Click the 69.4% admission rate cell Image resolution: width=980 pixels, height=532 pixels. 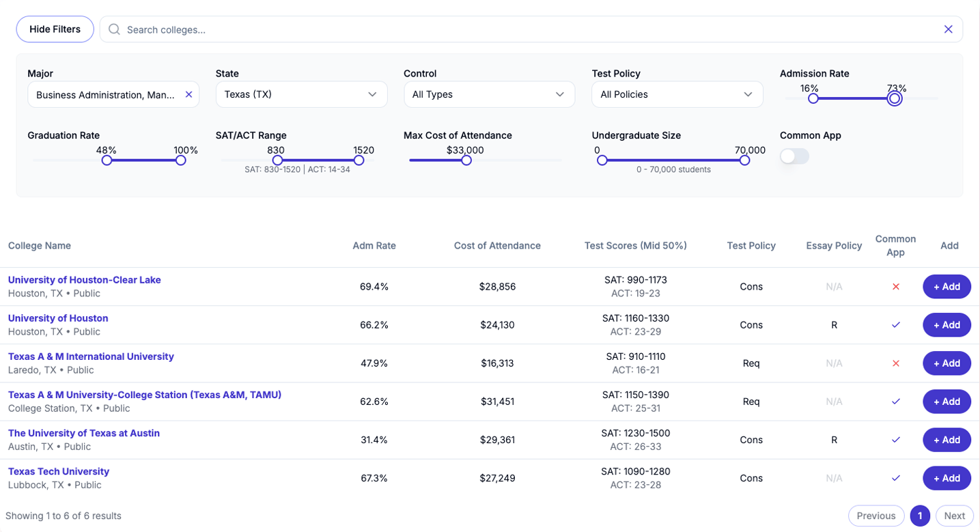coord(374,287)
